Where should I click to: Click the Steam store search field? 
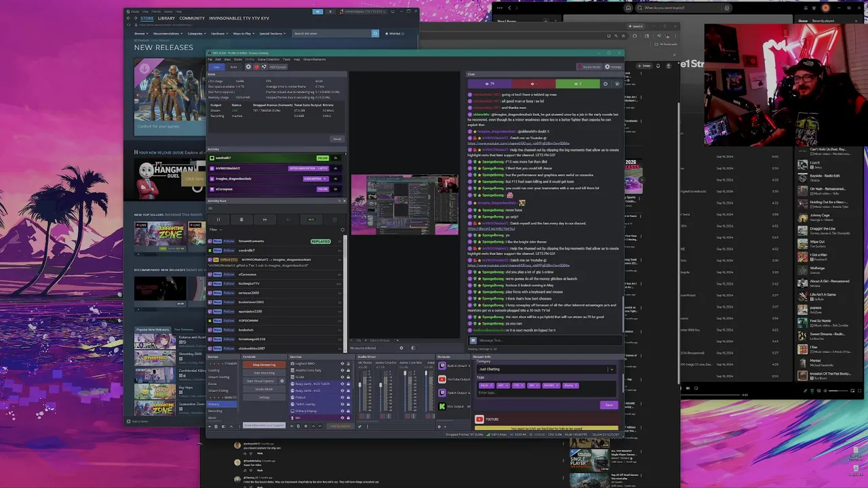point(332,33)
